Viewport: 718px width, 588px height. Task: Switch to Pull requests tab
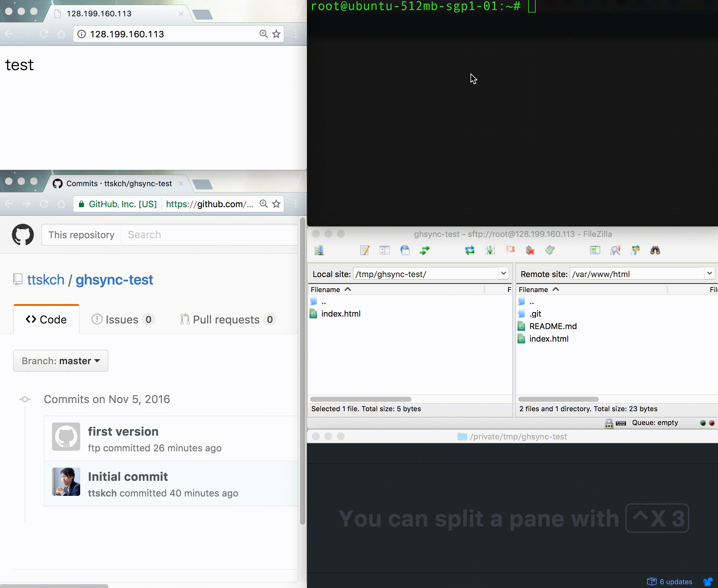coord(228,319)
